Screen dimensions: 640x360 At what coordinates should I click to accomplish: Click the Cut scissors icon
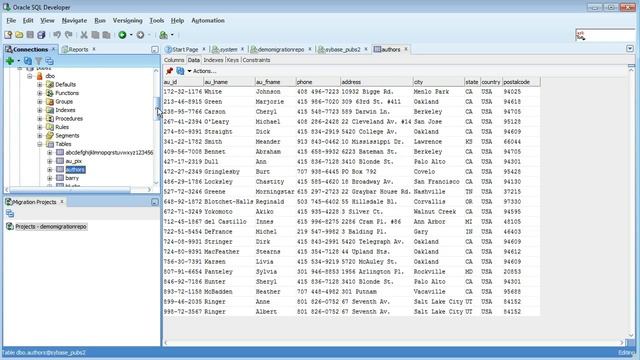click(x=84, y=35)
